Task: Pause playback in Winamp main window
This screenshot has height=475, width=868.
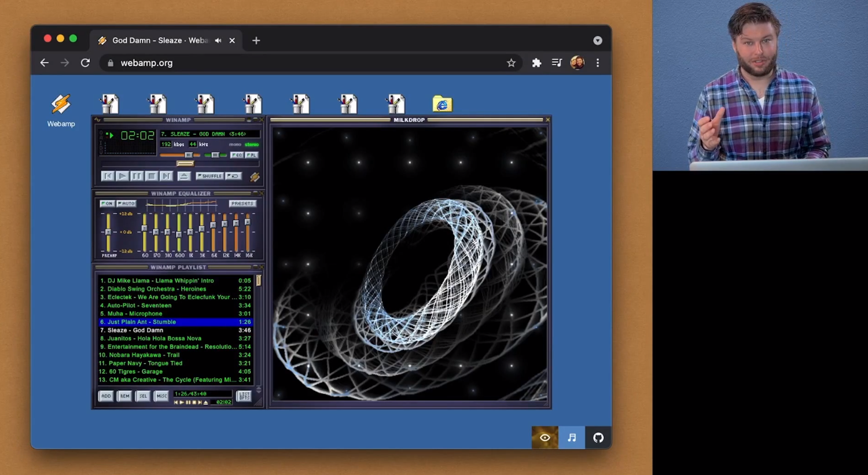Action: coord(136,176)
